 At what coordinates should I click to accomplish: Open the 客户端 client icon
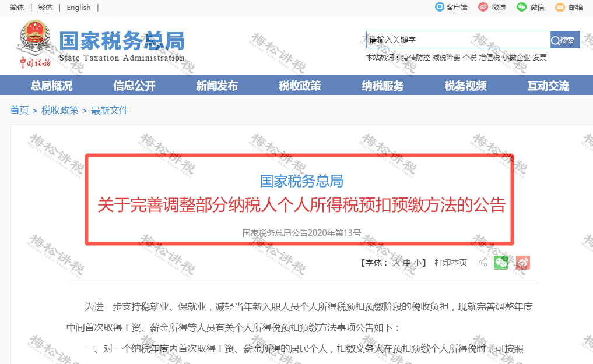[x=439, y=7]
